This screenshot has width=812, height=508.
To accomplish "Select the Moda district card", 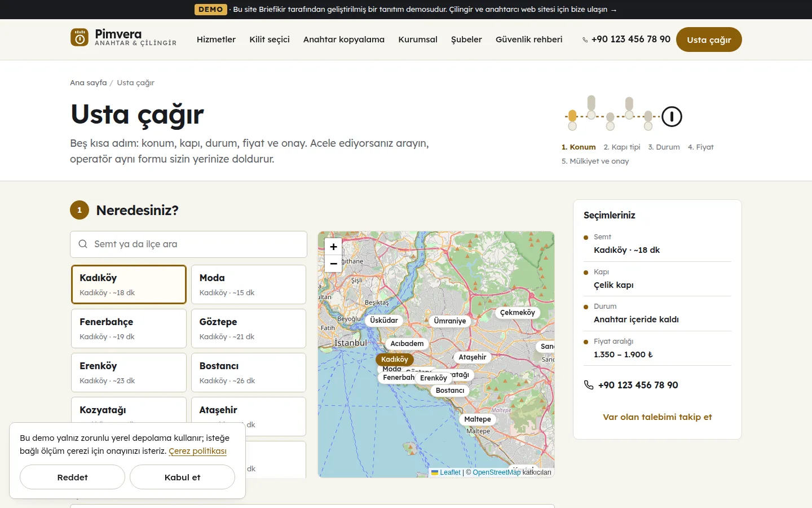I will coord(249,284).
